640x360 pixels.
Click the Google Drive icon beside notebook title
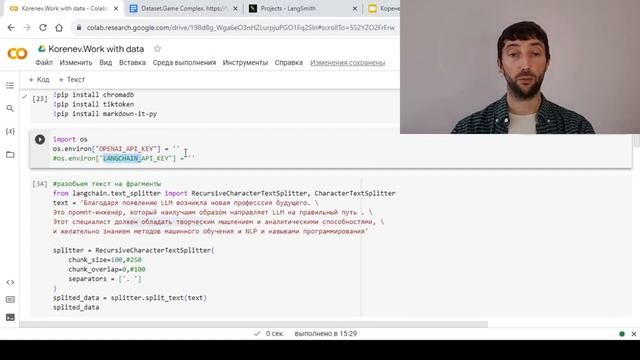point(42,49)
